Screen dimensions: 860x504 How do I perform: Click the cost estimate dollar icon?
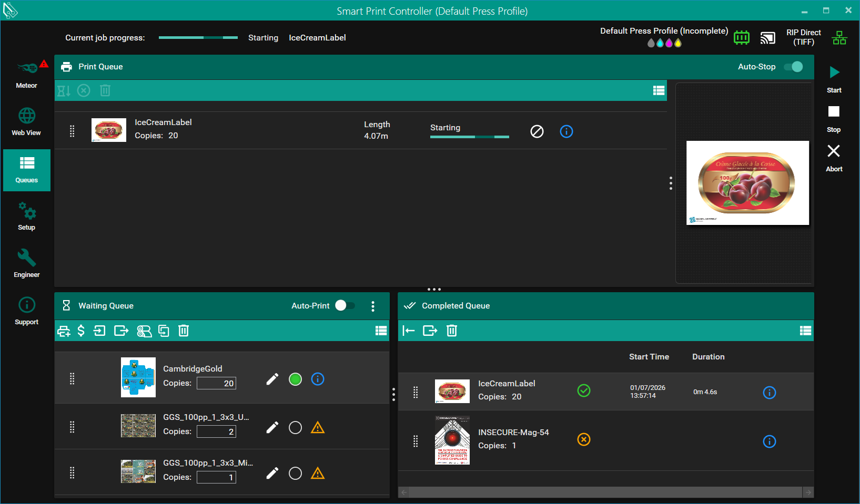point(81,331)
